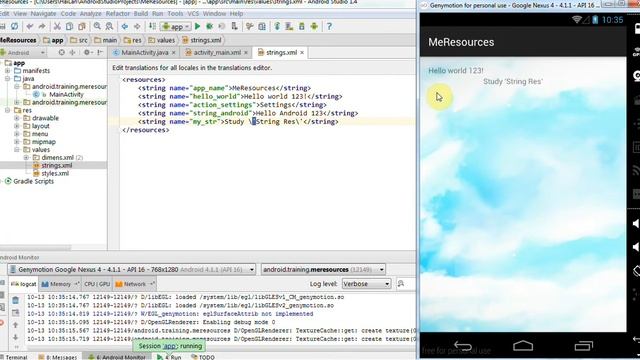
Task: Open Project panel gear settings
Action: [x=87, y=53]
